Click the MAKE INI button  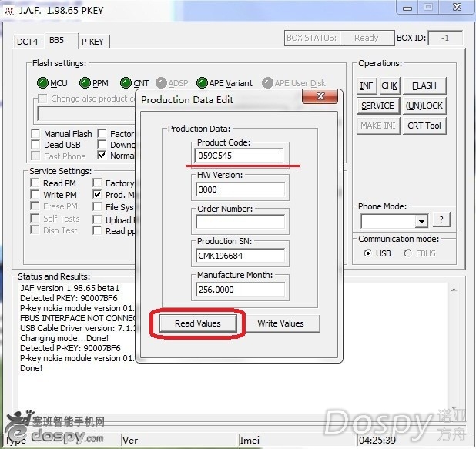pos(377,126)
